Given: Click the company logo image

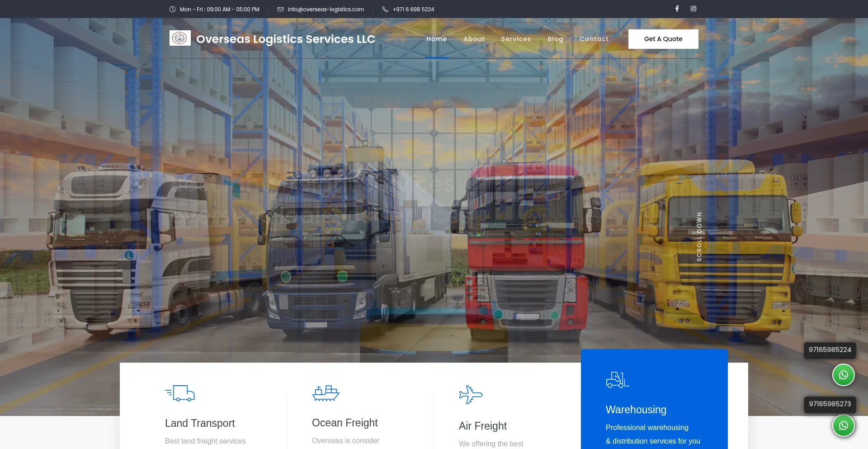Looking at the screenshot, I should coord(180,38).
